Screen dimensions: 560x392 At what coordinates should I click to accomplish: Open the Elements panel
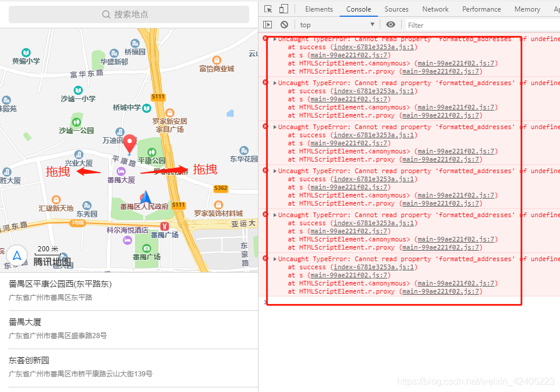319,9
